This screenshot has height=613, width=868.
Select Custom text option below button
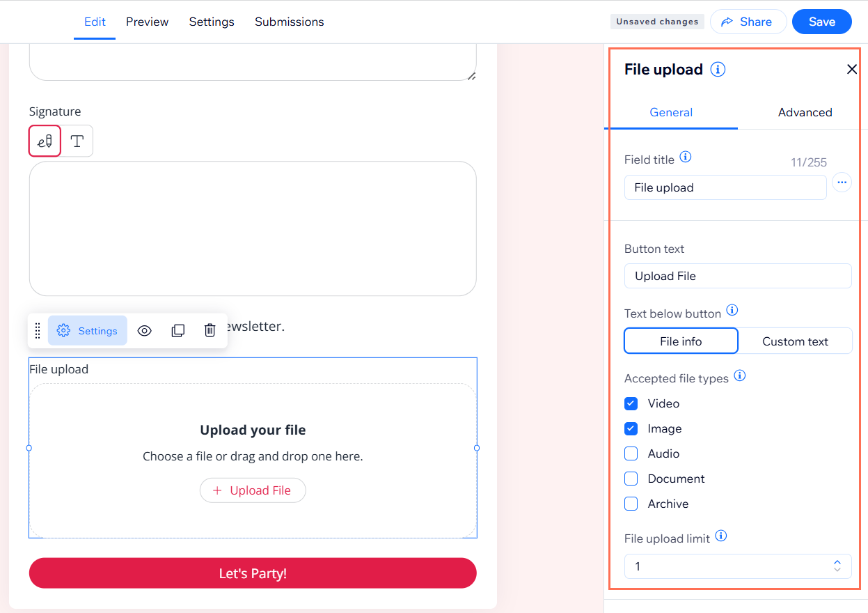[x=795, y=341]
